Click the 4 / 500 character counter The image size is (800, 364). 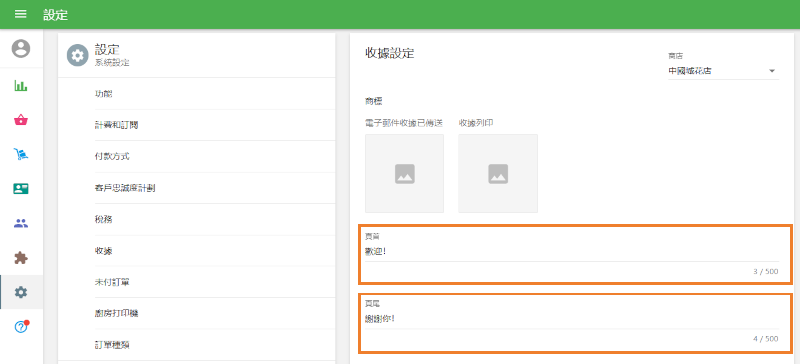(765, 339)
